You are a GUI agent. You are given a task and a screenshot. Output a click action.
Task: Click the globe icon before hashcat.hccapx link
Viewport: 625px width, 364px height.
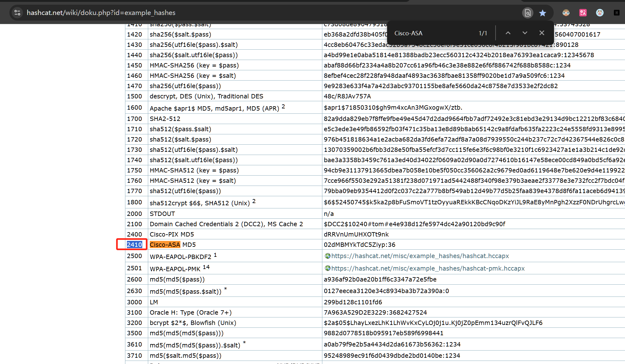click(327, 256)
